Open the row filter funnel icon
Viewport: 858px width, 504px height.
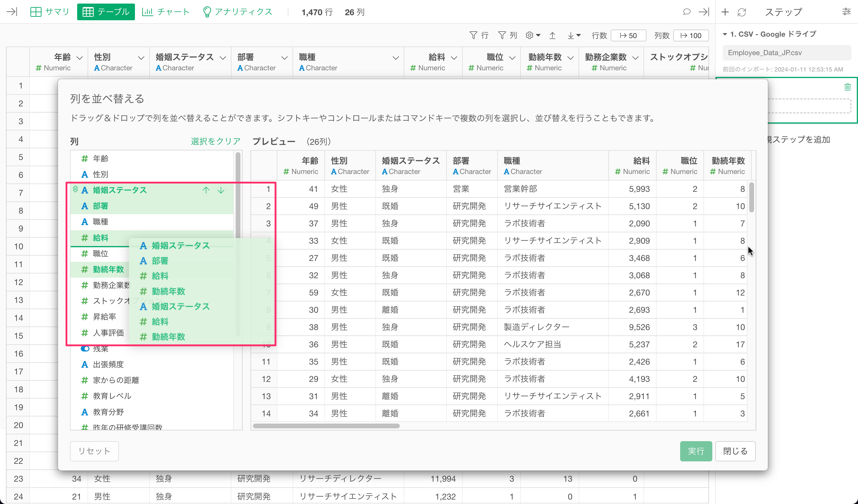(x=473, y=35)
